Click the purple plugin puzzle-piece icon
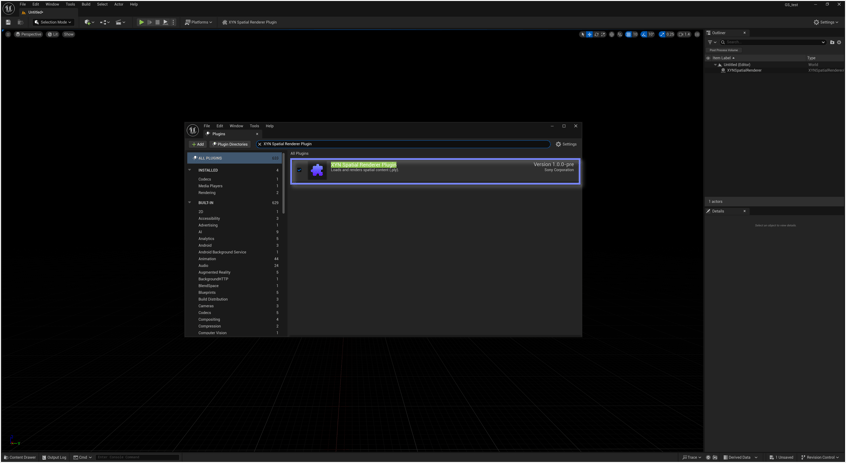This screenshot has width=846, height=463. pos(318,171)
